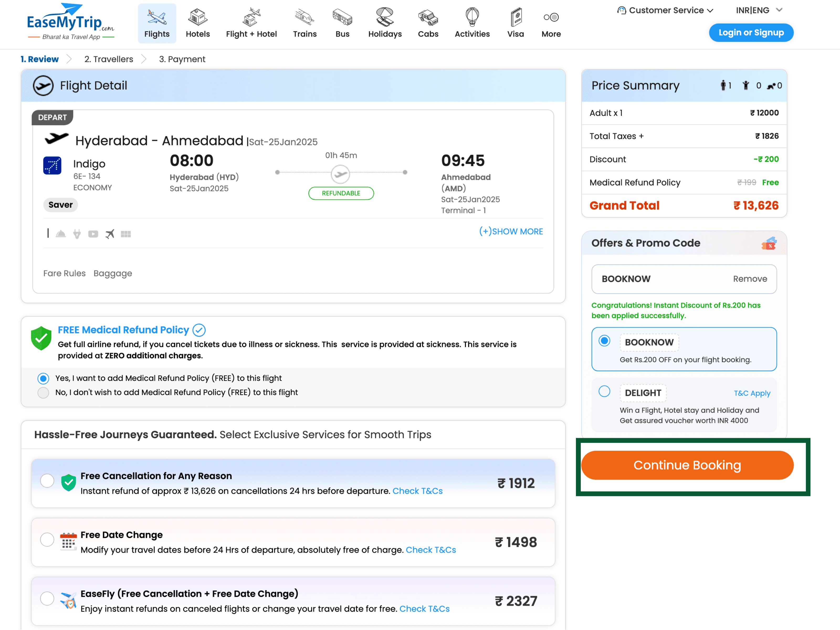
Task: Switch to the Baggage tab
Action: (x=112, y=274)
